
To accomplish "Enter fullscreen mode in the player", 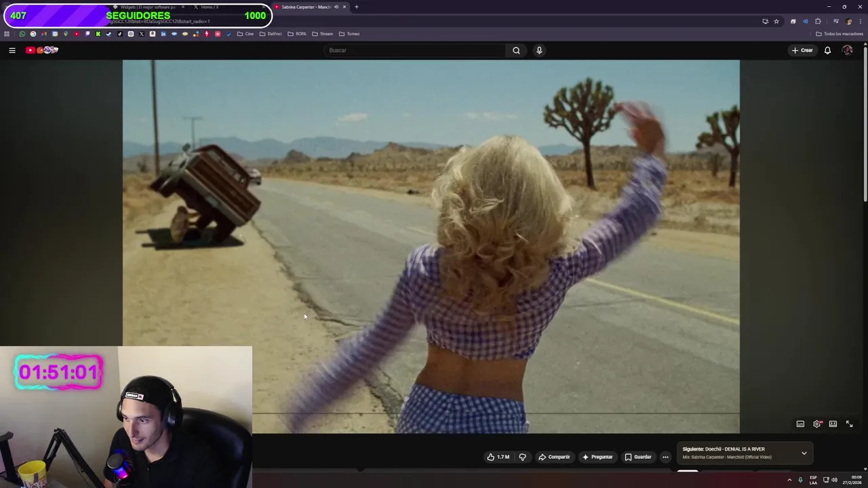I will 849,424.
